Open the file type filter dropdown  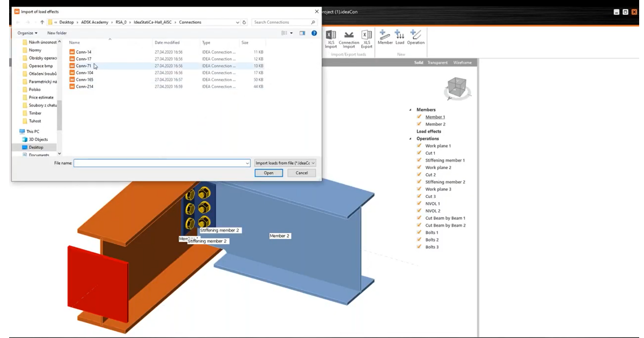pyautogui.click(x=285, y=163)
